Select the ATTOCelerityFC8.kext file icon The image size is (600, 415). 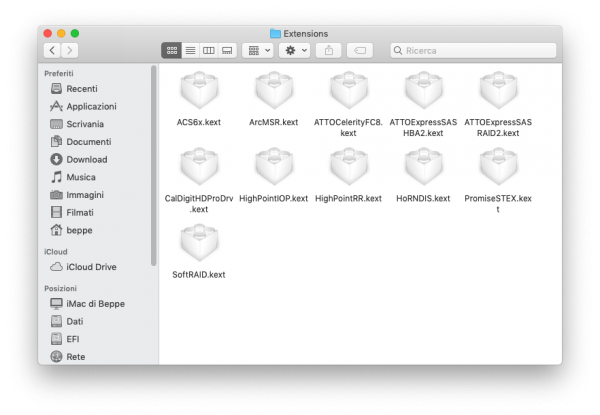tap(349, 91)
